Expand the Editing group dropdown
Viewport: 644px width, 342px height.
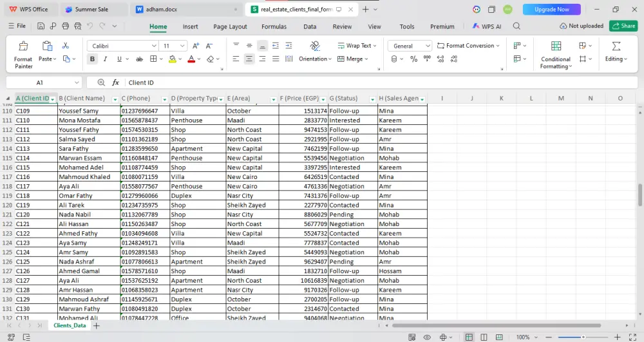(x=616, y=59)
